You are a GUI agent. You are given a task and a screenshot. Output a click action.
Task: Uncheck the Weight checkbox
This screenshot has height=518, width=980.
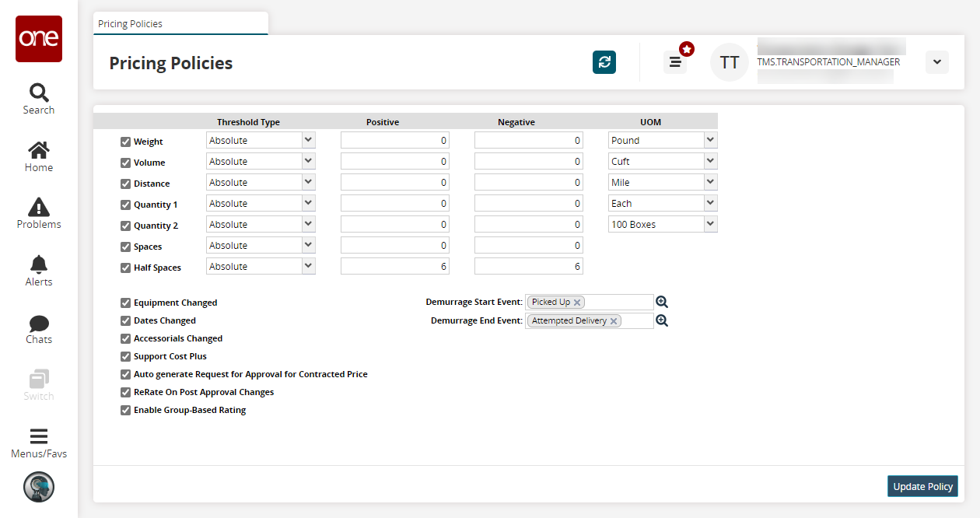click(x=125, y=142)
